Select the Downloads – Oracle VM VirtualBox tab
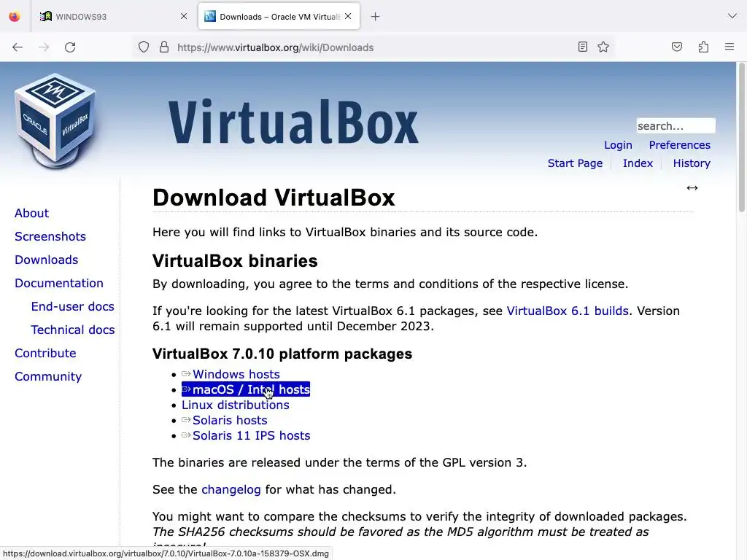 coord(279,17)
